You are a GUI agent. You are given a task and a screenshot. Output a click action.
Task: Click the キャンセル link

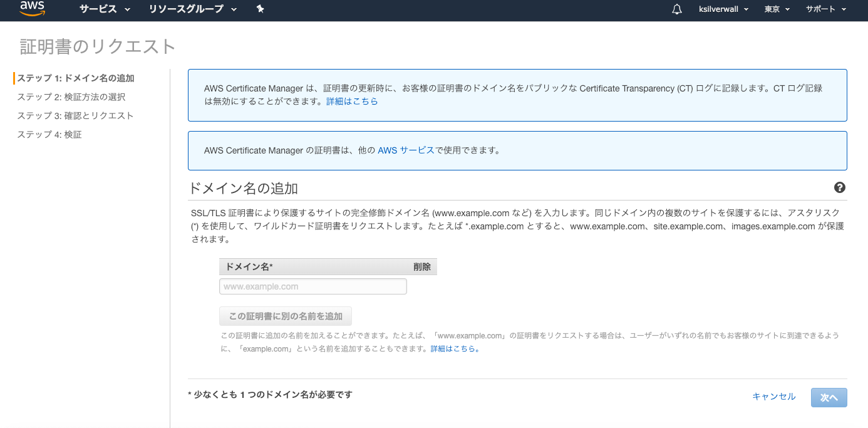[x=773, y=397]
